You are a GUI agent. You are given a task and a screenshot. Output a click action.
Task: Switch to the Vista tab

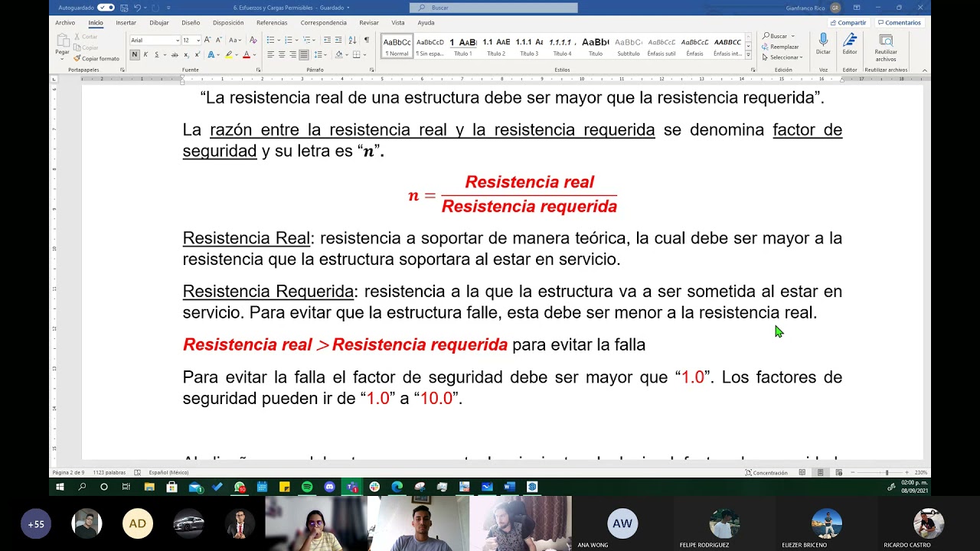click(x=398, y=23)
